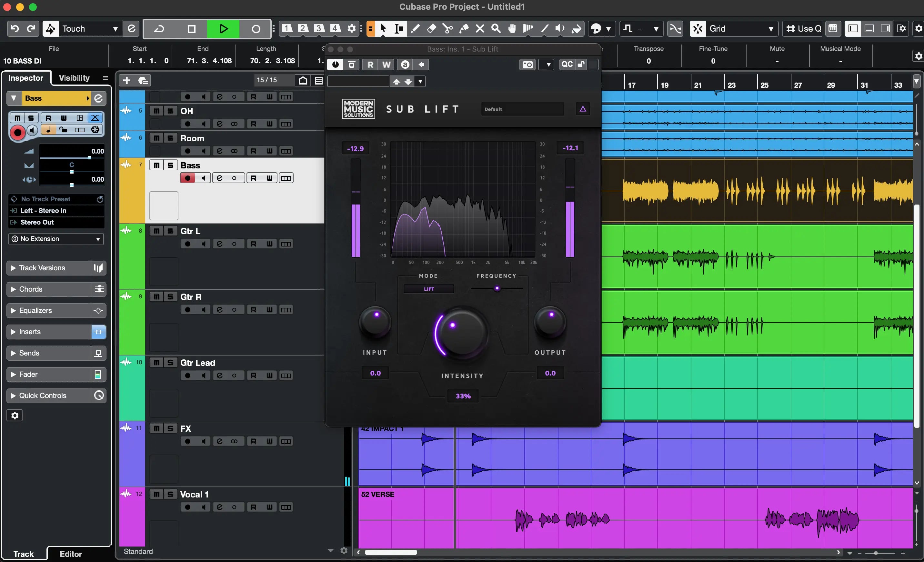
Task: Select the Scissors split tool
Action: tap(447, 29)
